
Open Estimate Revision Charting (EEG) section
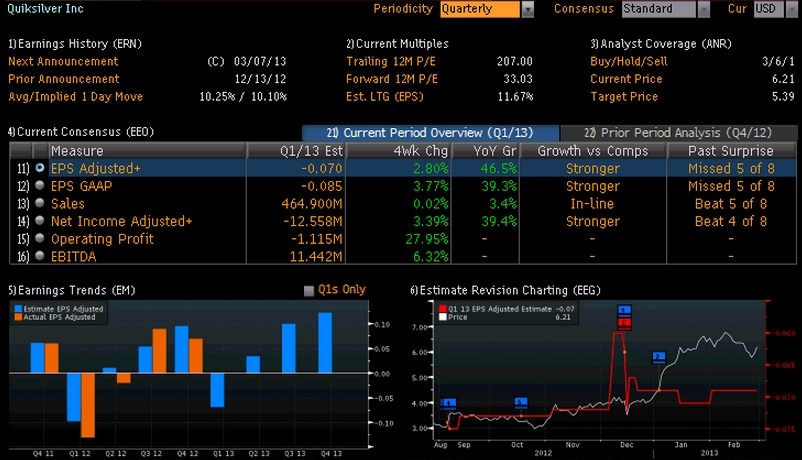(505, 291)
